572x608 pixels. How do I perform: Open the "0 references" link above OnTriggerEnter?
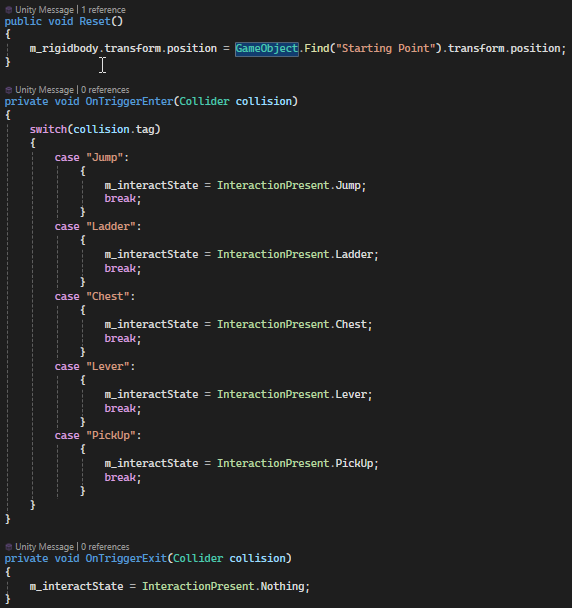click(x=105, y=90)
